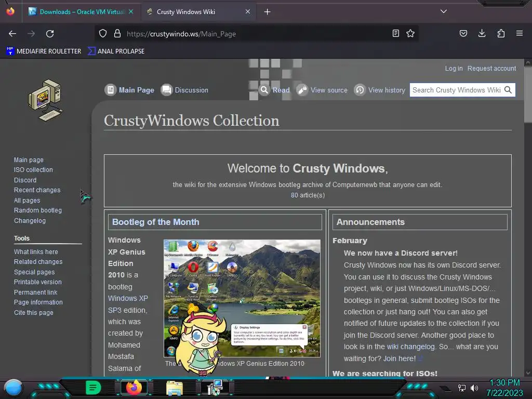Open the clock showing 1:30 PM
The height and width of the screenshot is (399, 532).
[504, 388]
